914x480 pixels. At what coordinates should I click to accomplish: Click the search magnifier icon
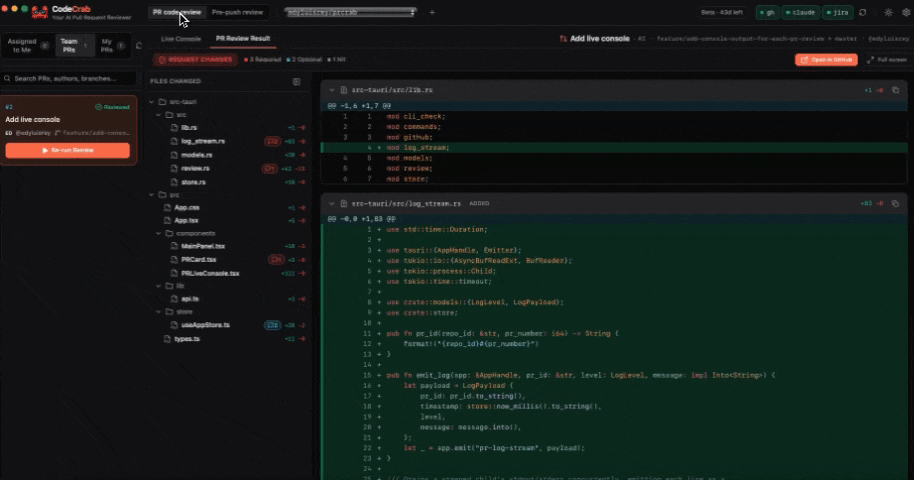point(7,78)
